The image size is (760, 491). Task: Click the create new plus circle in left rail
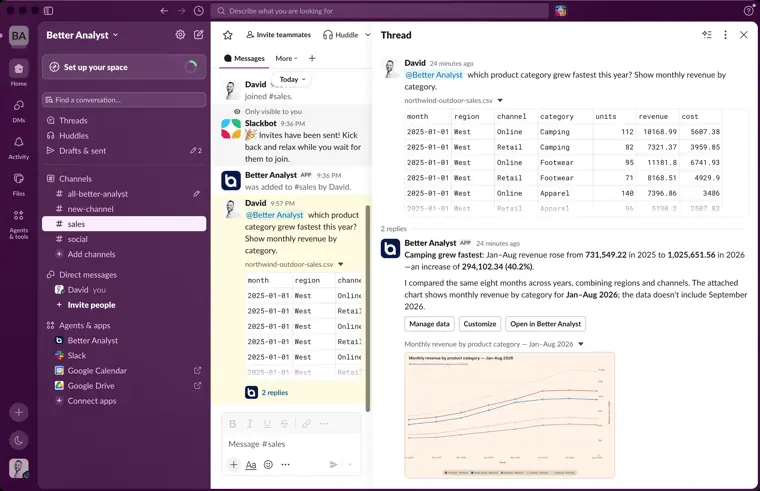(18, 412)
